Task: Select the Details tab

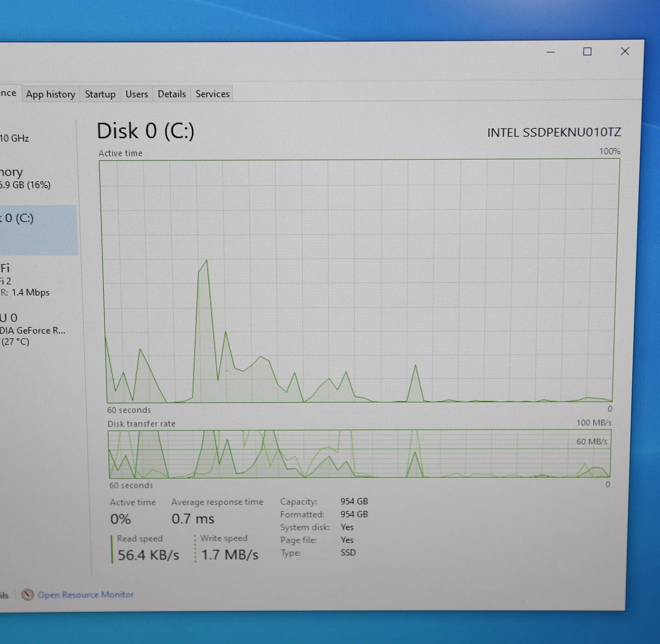Action: point(171,94)
